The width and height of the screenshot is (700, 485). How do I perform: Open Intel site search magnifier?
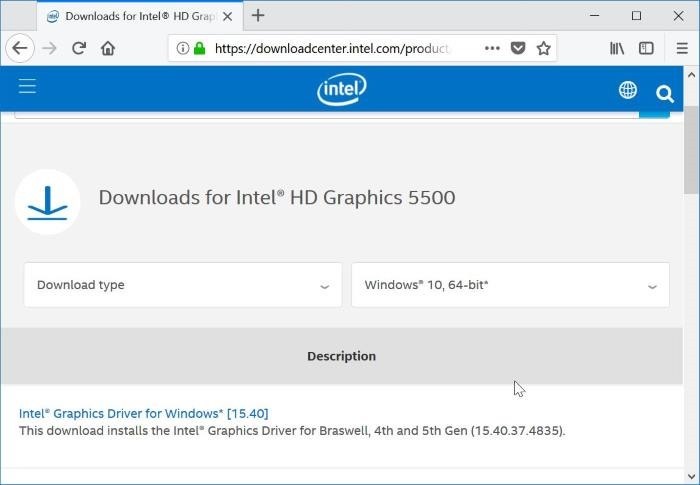tap(664, 94)
